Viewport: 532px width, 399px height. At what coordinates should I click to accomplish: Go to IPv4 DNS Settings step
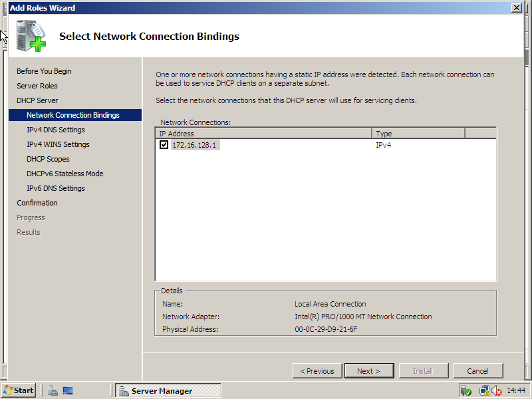coord(56,130)
